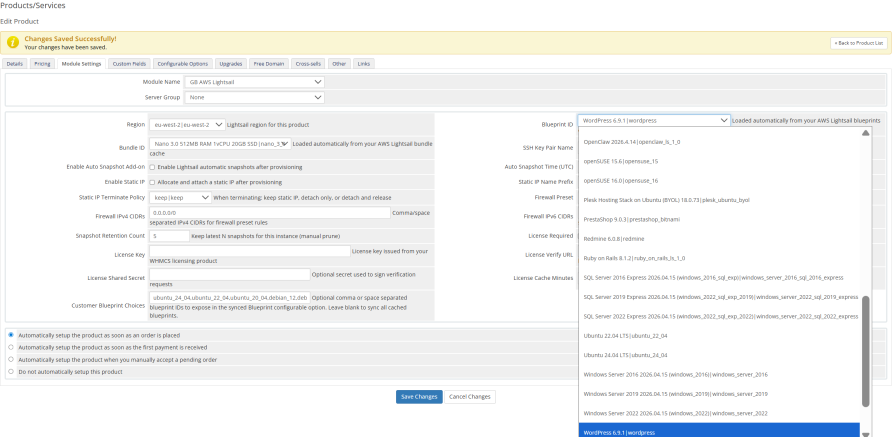Click the License Key input field
Viewport: 892px width, 437px height.
coord(250,251)
